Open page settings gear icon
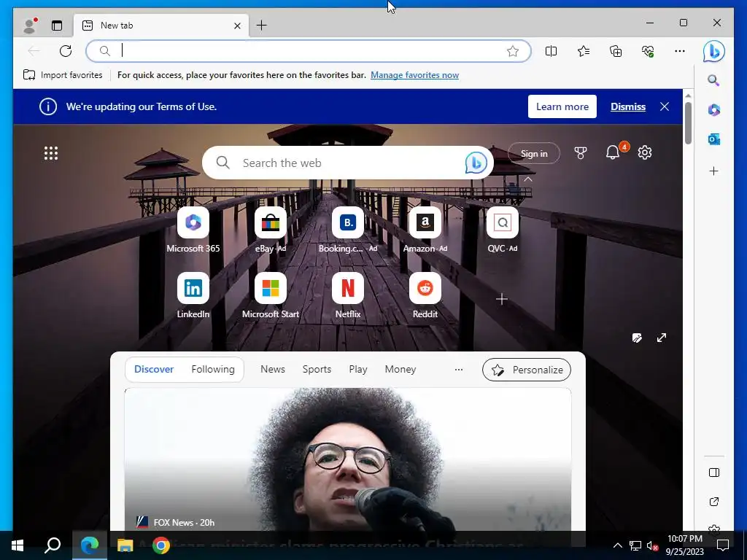 [x=645, y=152]
